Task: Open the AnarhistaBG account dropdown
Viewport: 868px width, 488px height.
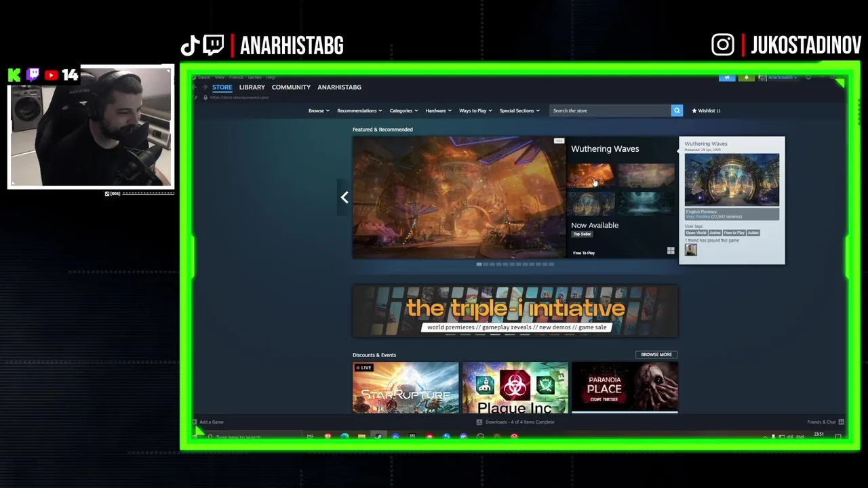Action: [x=782, y=77]
